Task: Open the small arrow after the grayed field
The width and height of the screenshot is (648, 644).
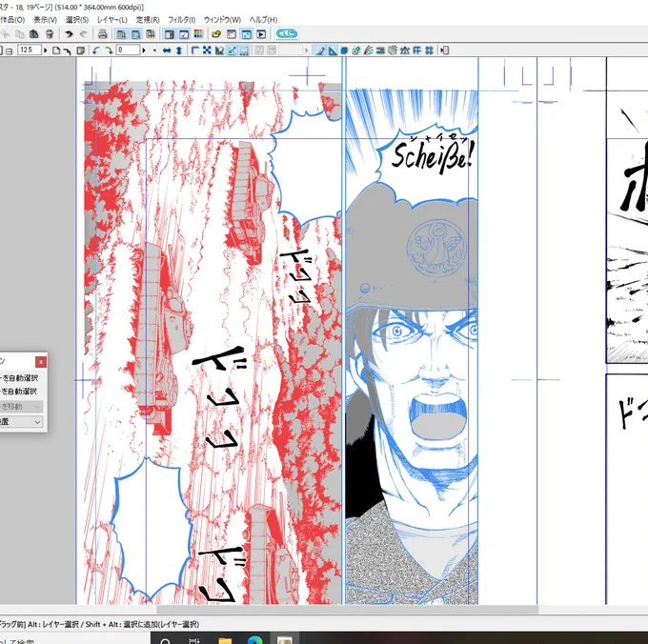Action: pyautogui.click(x=306, y=50)
